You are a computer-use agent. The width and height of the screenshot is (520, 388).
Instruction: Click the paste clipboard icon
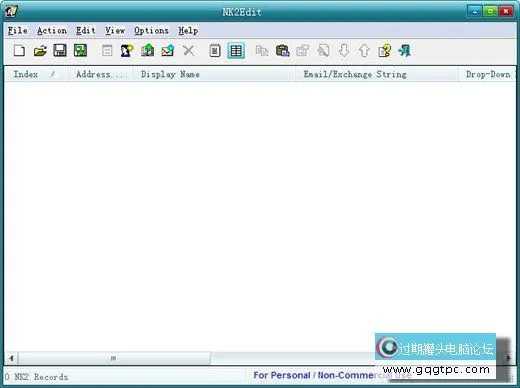tap(283, 51)
